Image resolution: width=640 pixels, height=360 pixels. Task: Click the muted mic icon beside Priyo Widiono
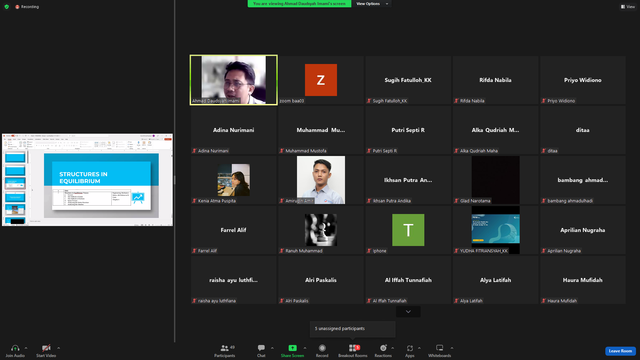click(x=544, y=101)
